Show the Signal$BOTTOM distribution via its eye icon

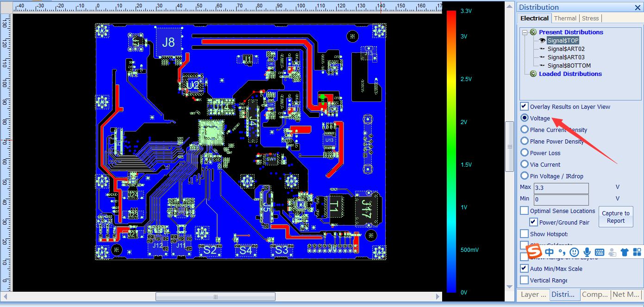click(x=542, y=65)
